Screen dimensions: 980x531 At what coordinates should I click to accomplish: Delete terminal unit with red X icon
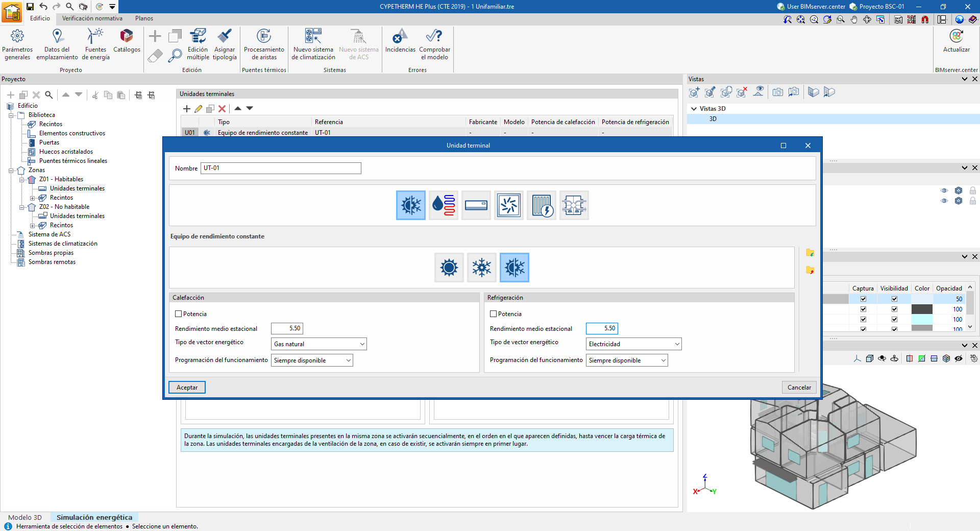coord(222,109)
